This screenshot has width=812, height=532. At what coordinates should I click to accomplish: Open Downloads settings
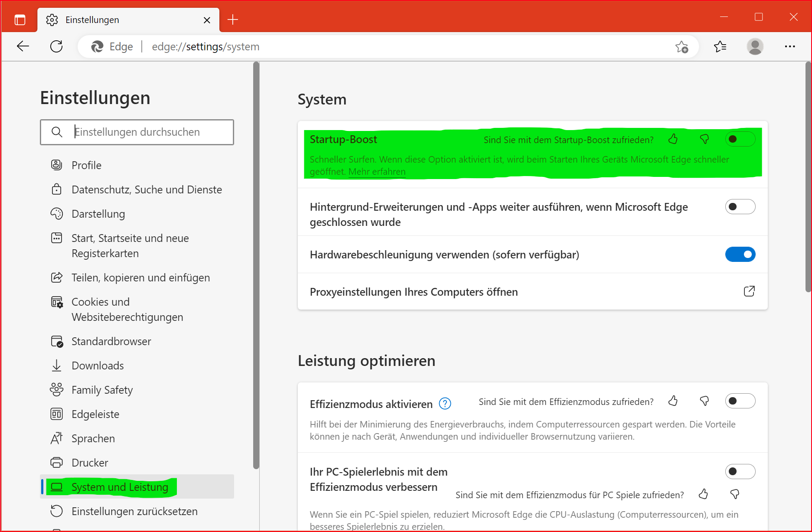137,366
